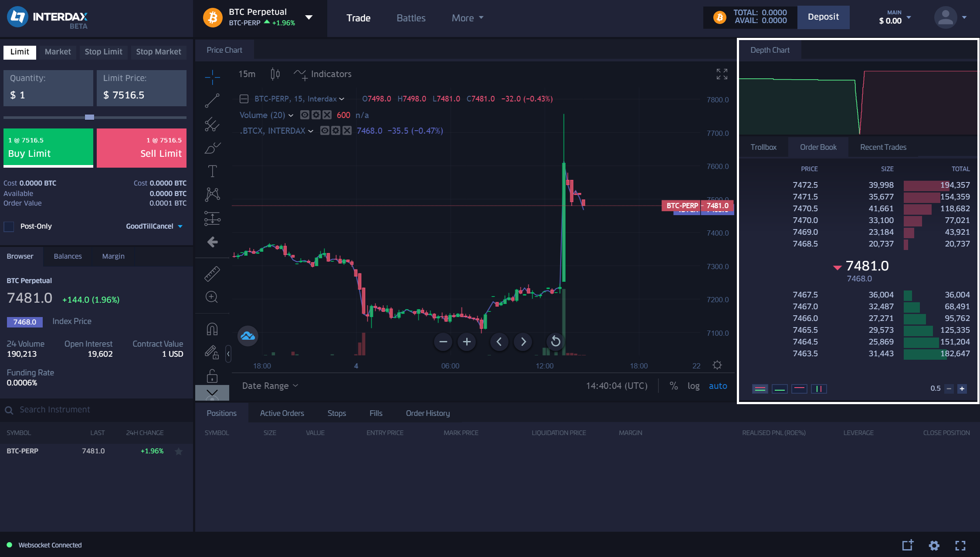Remove the Volume indicator
Viewport: 980px width, 557px height.
pyautogui.click(x=327, y=115)
